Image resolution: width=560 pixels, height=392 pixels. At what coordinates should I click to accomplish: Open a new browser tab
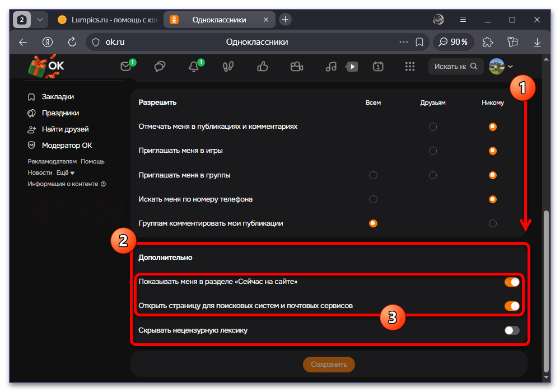coord(285,19)
